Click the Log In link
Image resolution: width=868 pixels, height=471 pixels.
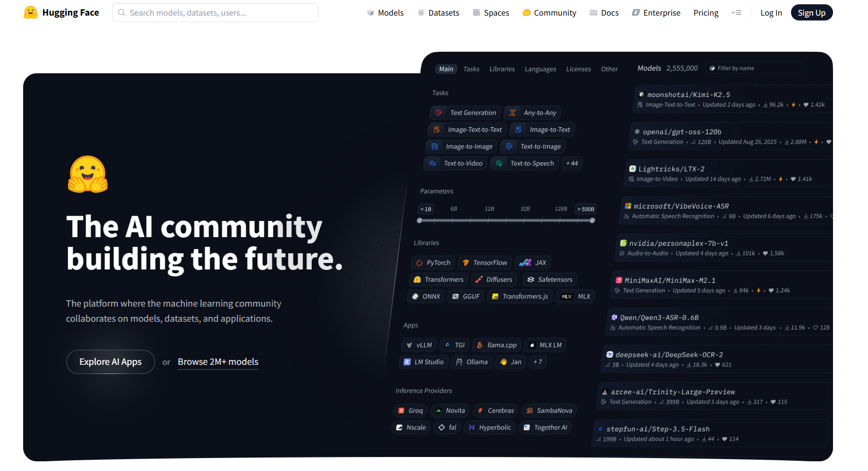click(x=771, y=13)
